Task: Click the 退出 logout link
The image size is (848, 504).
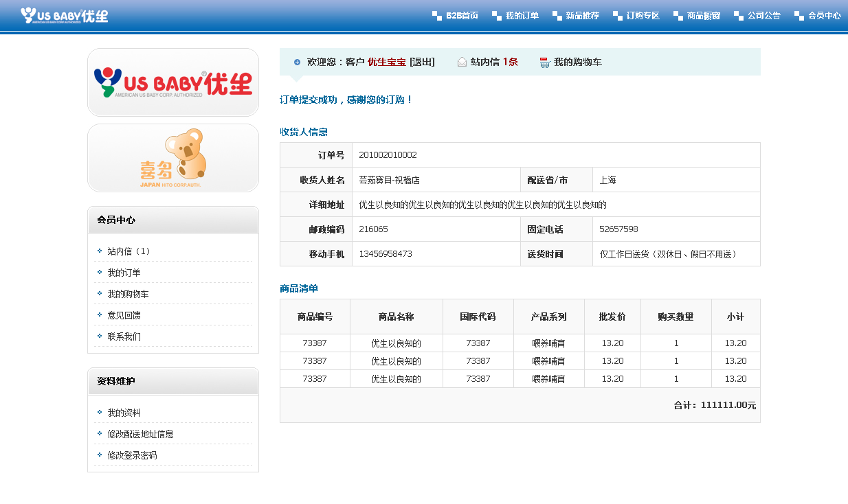Action: pyautogui.click(x=422, y=62)
